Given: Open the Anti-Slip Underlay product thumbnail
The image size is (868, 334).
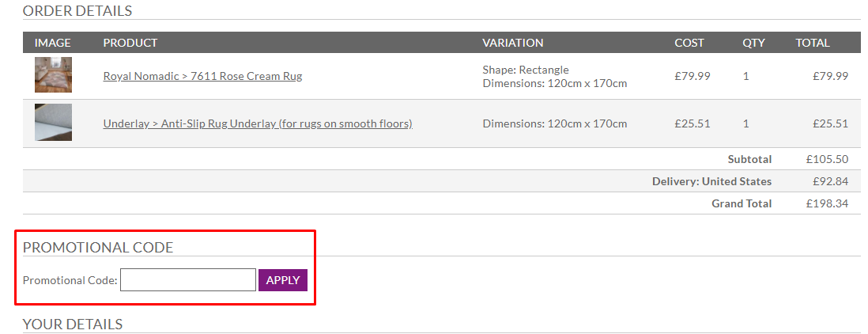Looking at the screenshot, I should [x=53, y=123].
